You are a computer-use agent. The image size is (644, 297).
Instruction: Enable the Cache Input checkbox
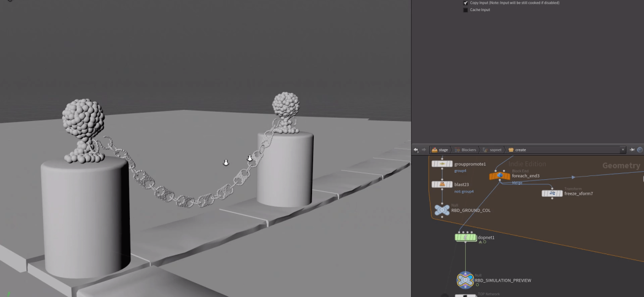466,10
